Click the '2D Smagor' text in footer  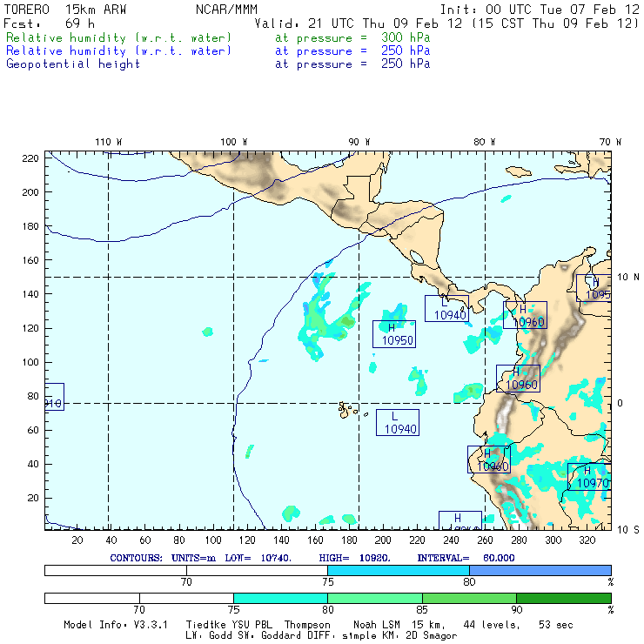[432, 636]
